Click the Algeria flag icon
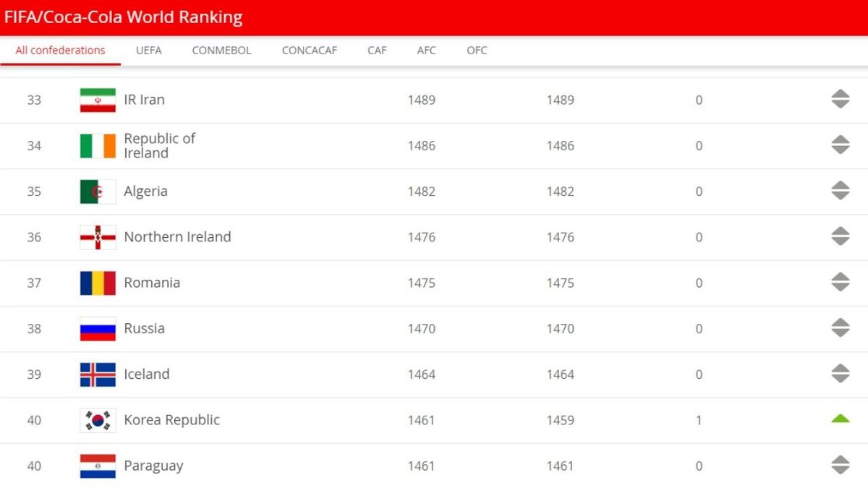The width and height of the screenshot is (868, 488). click(98, 192)
